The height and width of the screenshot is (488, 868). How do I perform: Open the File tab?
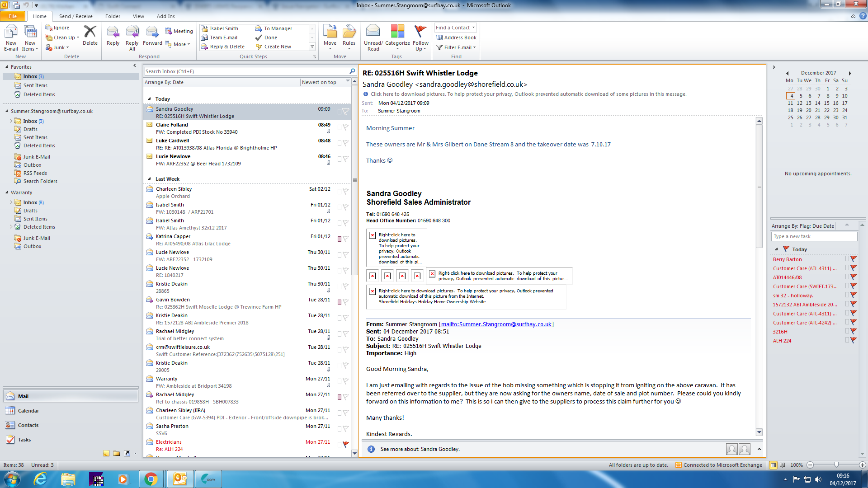point(13,16)
